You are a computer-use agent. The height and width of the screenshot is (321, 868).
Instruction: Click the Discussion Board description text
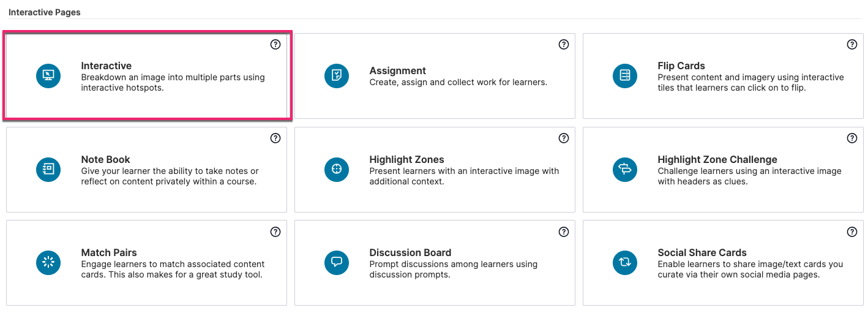coord(454,270)
